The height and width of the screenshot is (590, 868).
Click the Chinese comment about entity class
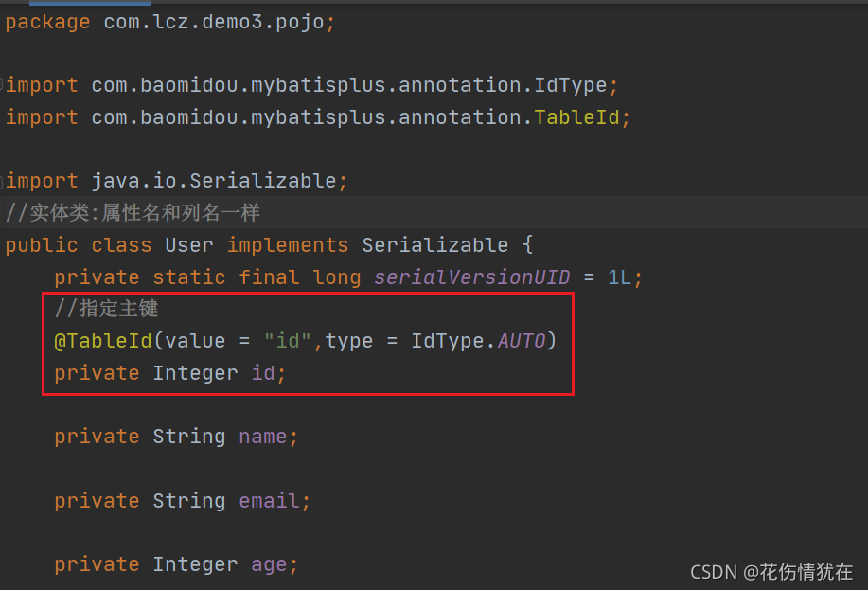pos(133,213)
